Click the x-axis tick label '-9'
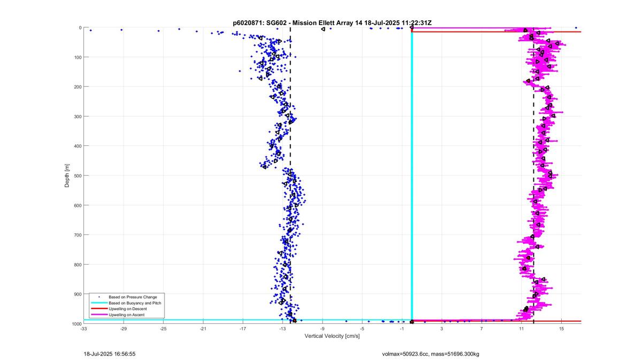 [322, 329]
